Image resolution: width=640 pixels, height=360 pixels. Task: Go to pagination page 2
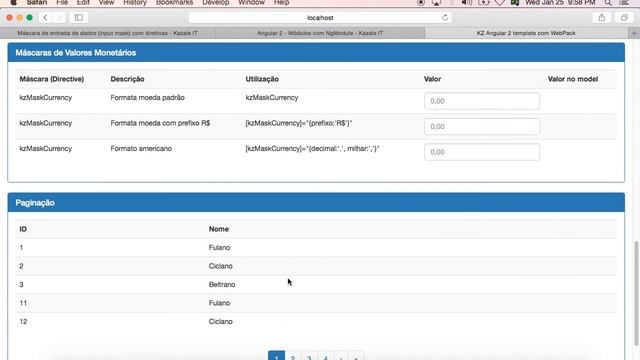[293, 356]
